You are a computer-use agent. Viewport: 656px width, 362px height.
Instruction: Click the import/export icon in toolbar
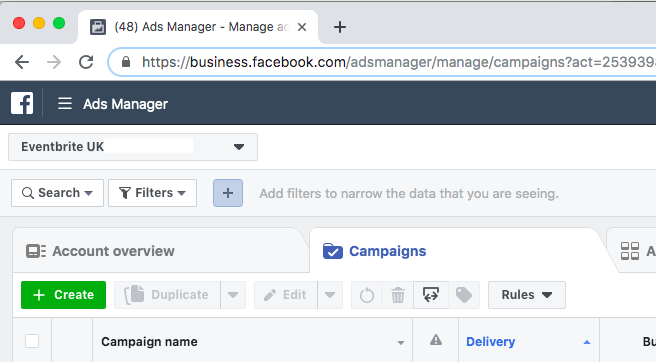[x=431, y=295]
